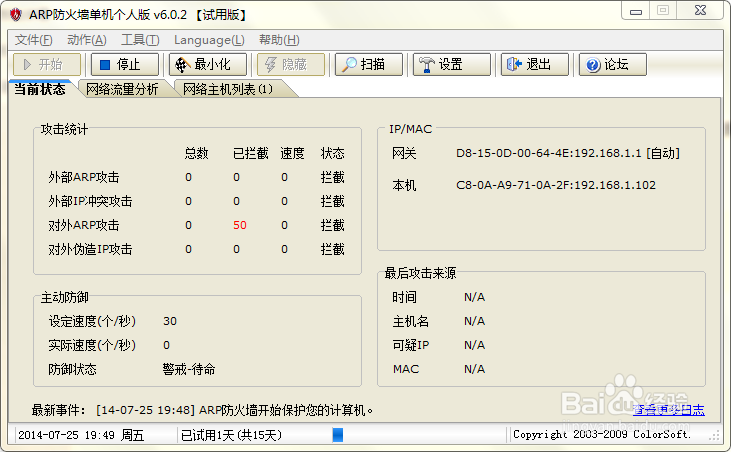Click the grayed 开始 start button
The height and width of the screenshot is (452, 731).
coord(47,64)
